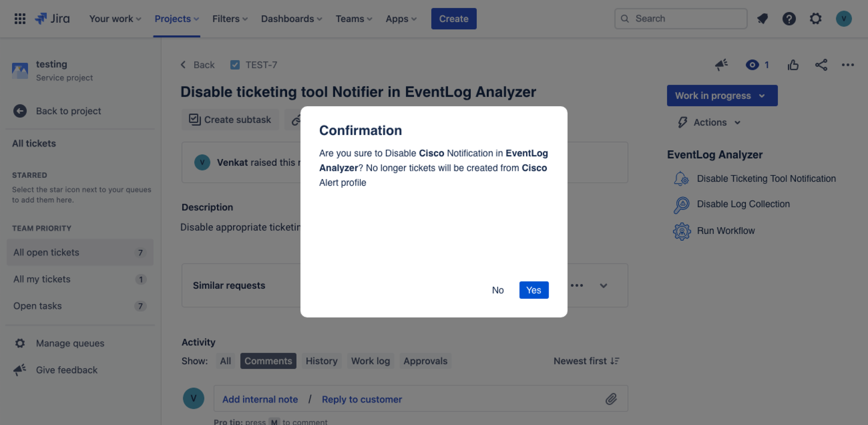Image resolution: width=868 pixels, height=425 pixels.
Task: Click Reply to customer link
Action: point(361,399)
